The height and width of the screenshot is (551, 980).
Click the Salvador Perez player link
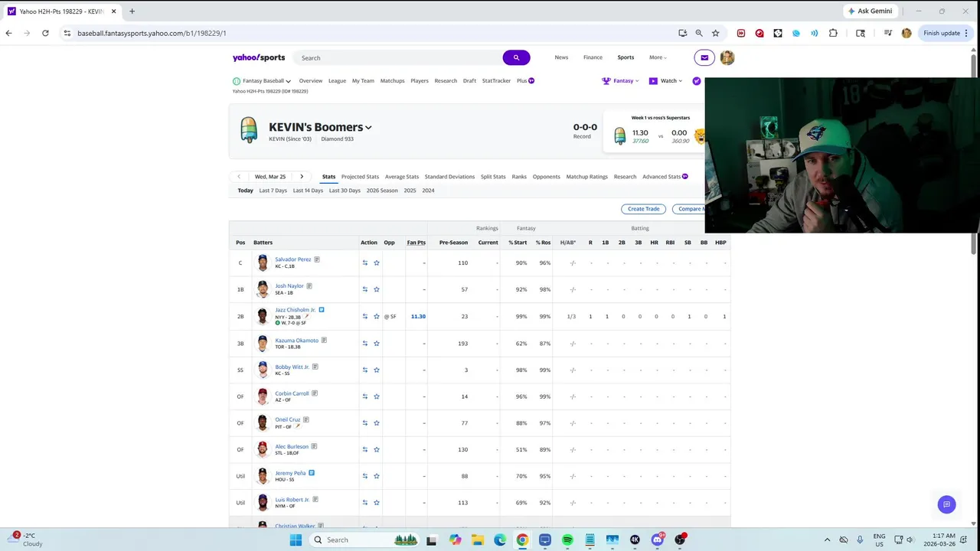(293, 259)
